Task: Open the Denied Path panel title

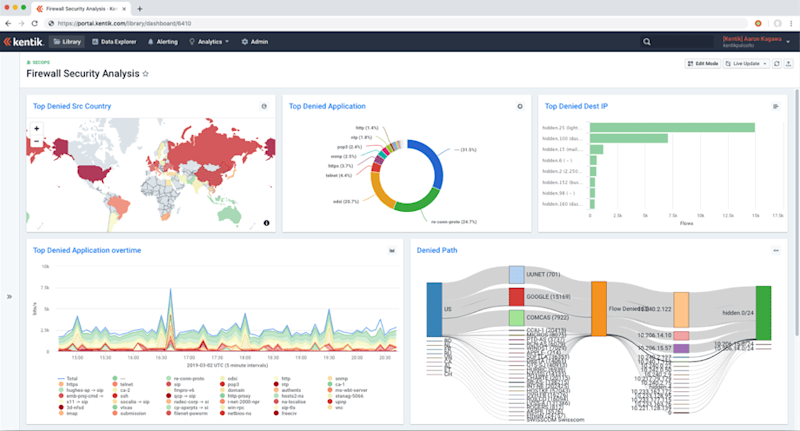Action: pyautogui.click(x=437, y=250)
